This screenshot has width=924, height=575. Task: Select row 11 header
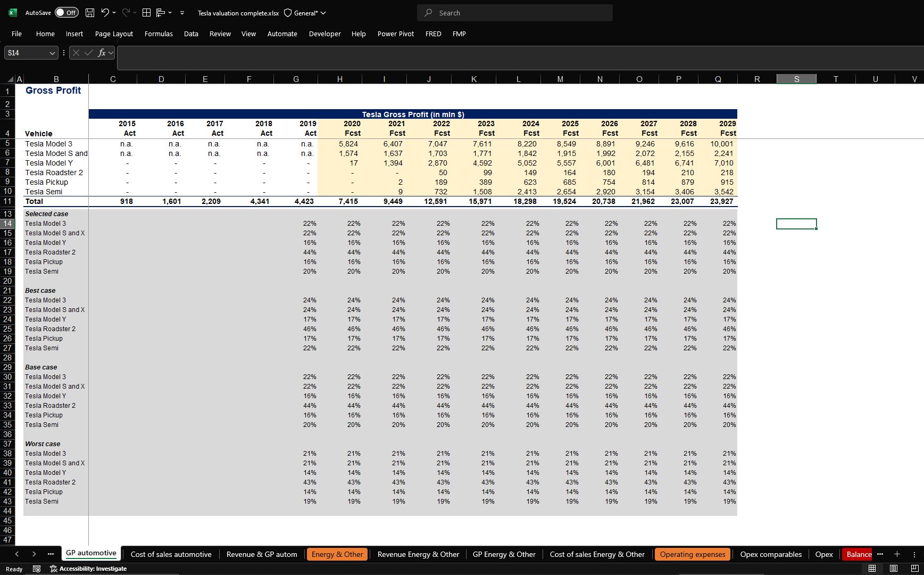(x=7, y=201)
